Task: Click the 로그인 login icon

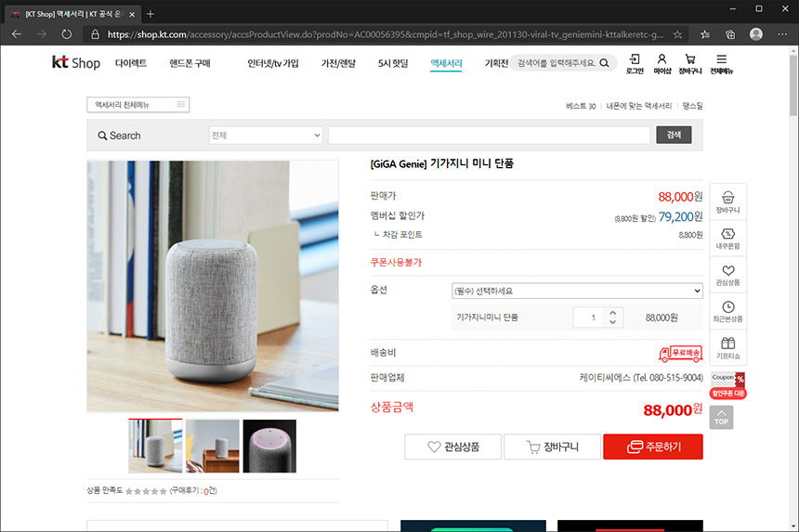Action: tap(635, 64)
